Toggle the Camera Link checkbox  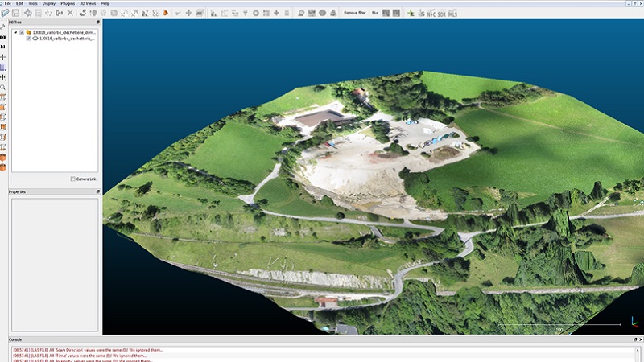click(x=73, y=179)
